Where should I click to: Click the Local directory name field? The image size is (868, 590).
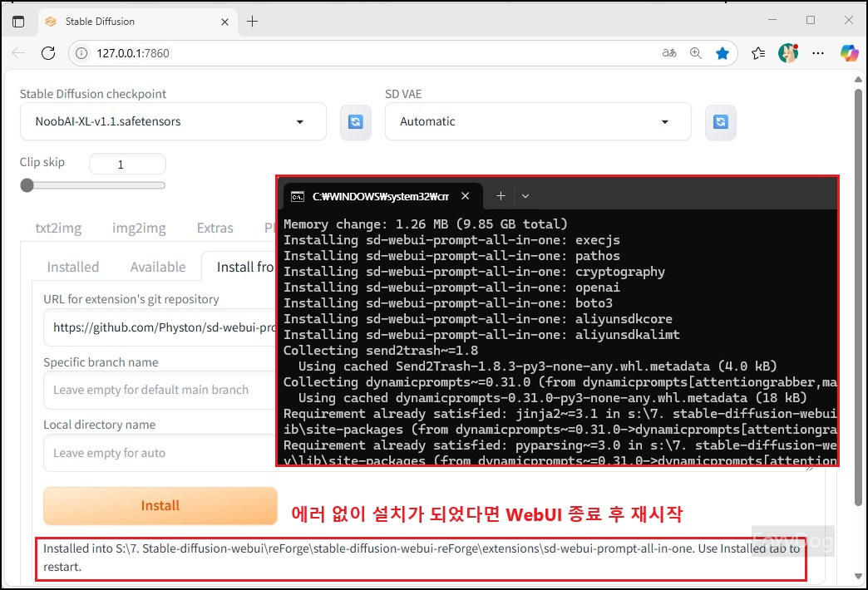[x=160, y=453]
